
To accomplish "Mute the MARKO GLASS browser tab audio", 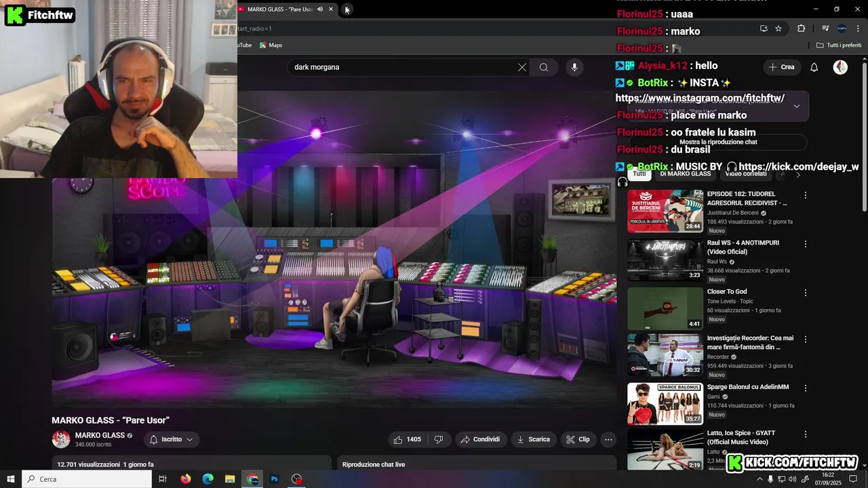I will tap(319, 9).
